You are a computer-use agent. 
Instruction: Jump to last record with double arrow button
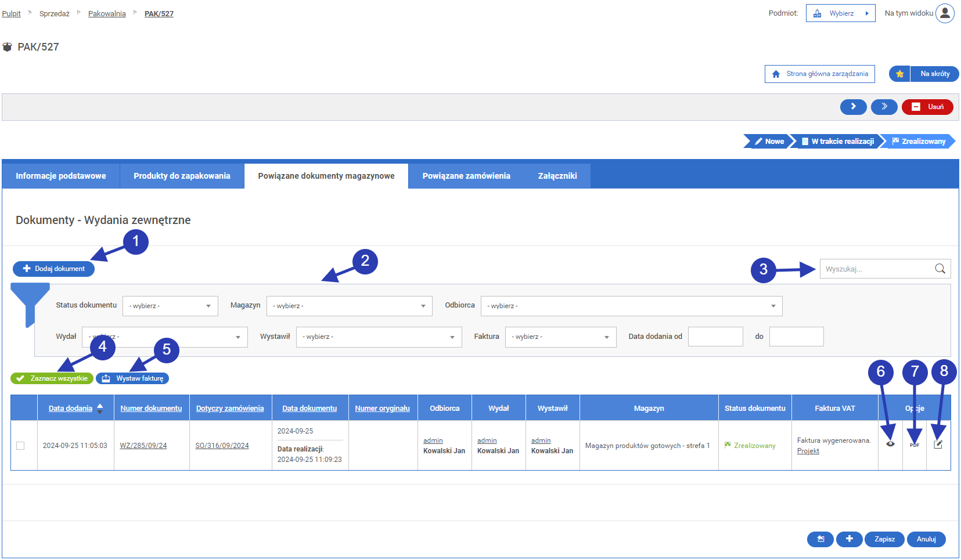click(884, 107)
